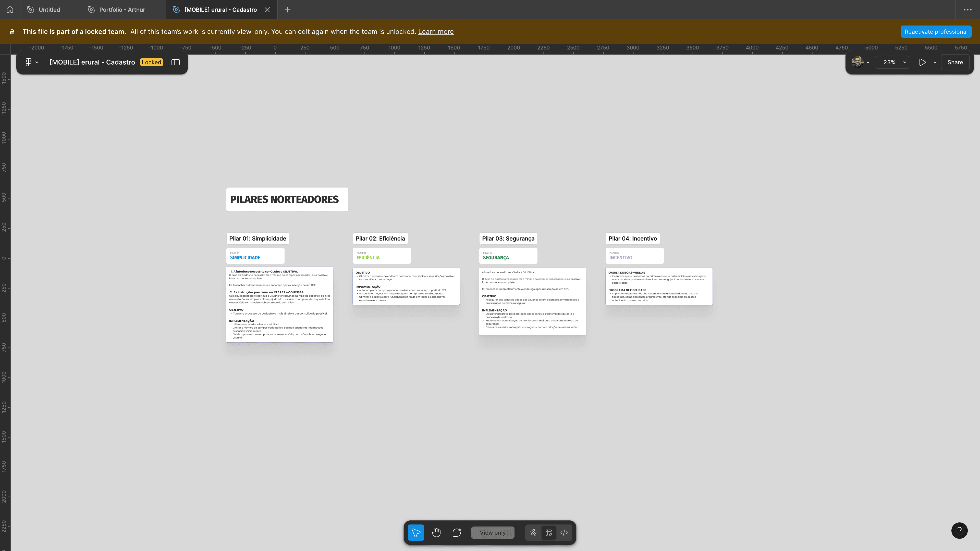Switch to the Untitled tab
The height and width of the screenshot is (551, 980).
pyautogui.click(x=49, y=9)
